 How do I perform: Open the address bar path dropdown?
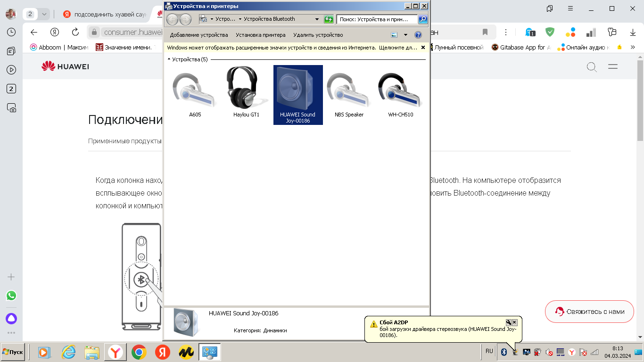(x=317, y=19)
